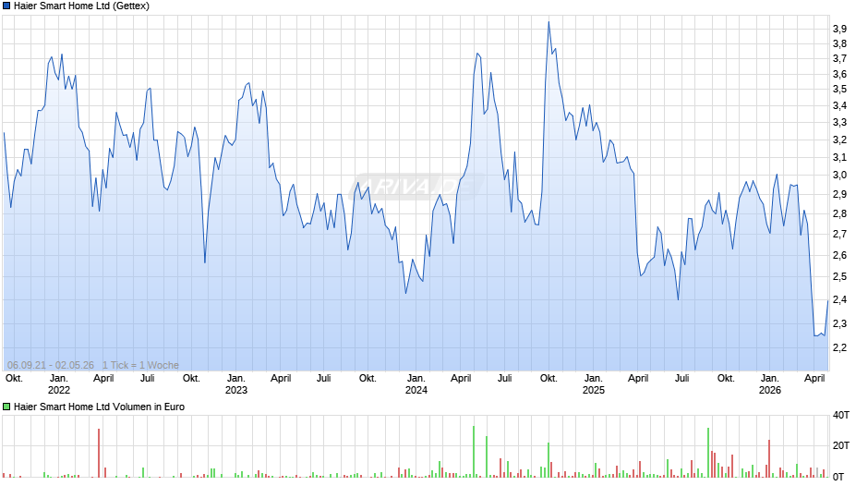
Task: Click the y-axis price value 3,0
Action: (839, 176)
